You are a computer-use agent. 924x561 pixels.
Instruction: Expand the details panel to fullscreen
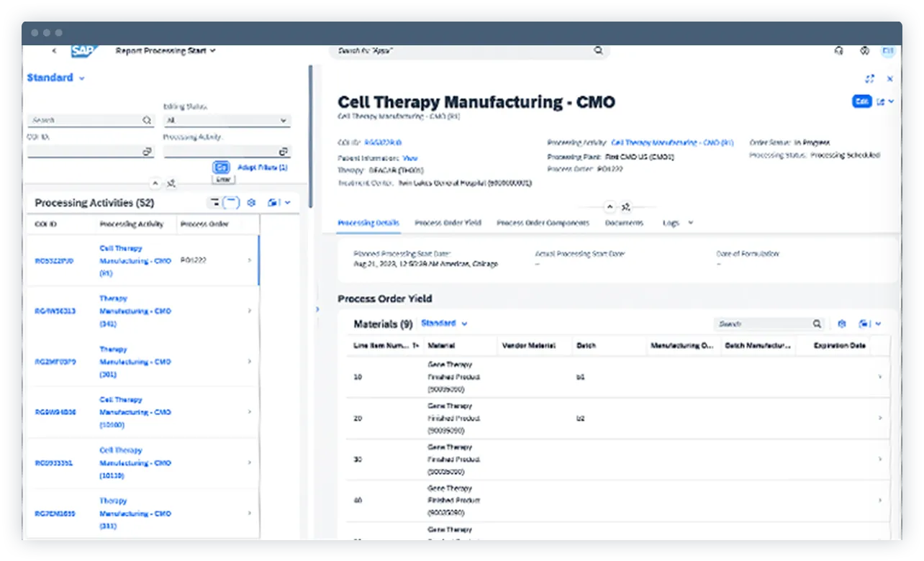(869, 78)
